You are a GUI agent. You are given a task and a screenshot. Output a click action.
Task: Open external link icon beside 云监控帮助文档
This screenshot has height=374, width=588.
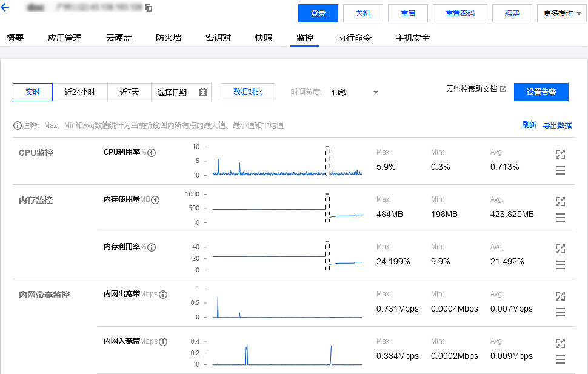503,89
